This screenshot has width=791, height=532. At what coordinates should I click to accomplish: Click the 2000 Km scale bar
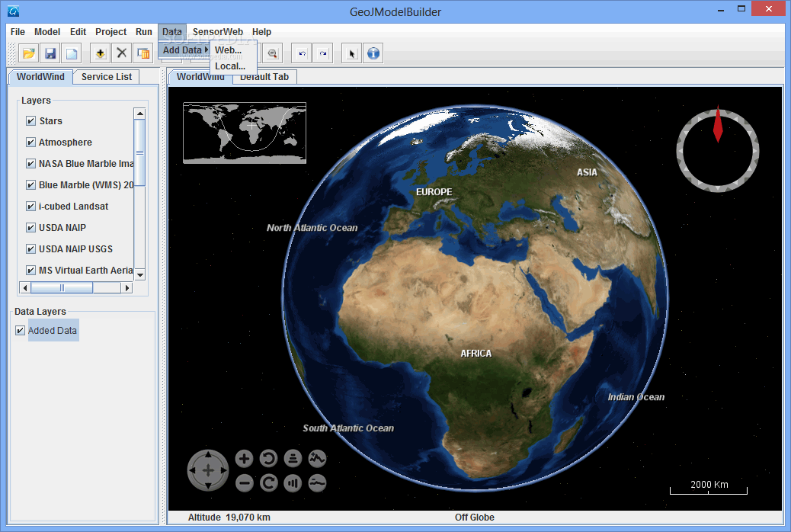coord(708,486)
